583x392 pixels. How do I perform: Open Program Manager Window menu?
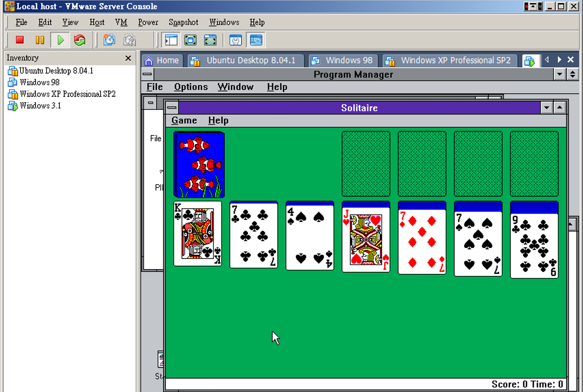pos(235,87)
